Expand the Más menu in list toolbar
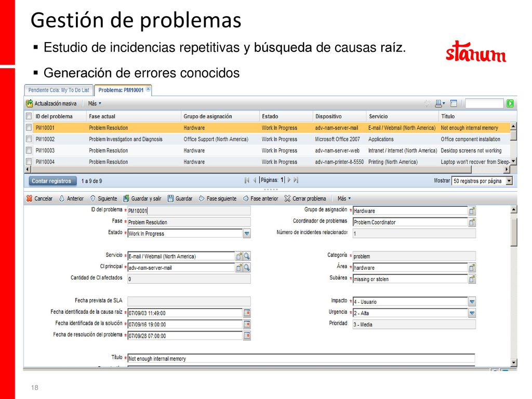The height and width of the screenshot is (399, 532). click(95, 103)
